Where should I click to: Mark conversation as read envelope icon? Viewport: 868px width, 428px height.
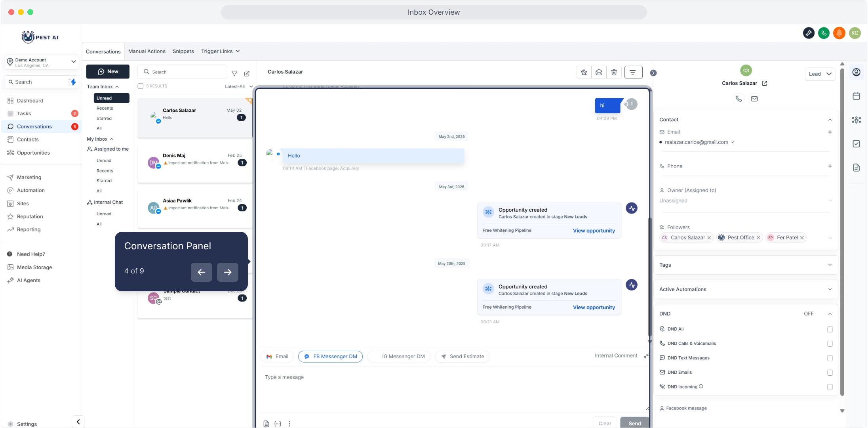click(599, 72)
